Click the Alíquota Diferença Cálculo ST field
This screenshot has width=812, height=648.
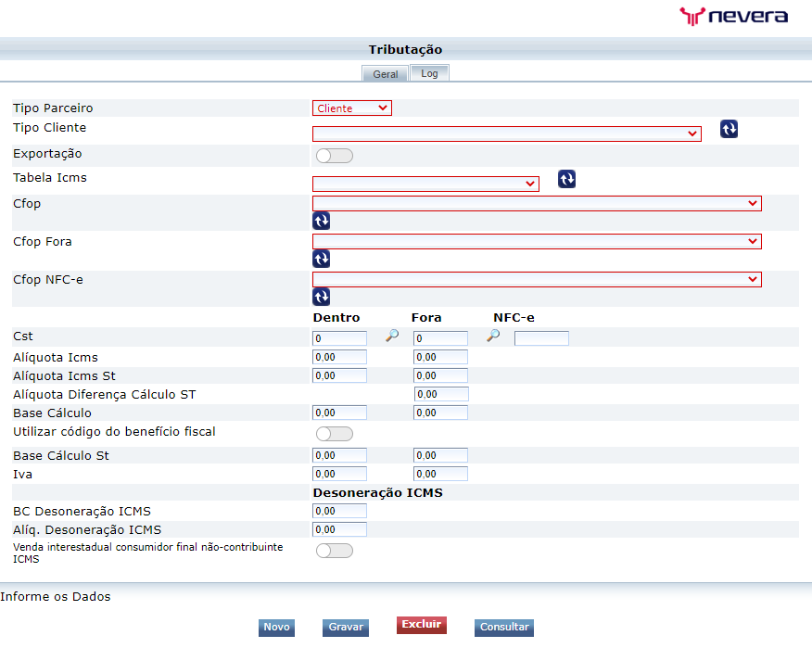pos(442,394)
